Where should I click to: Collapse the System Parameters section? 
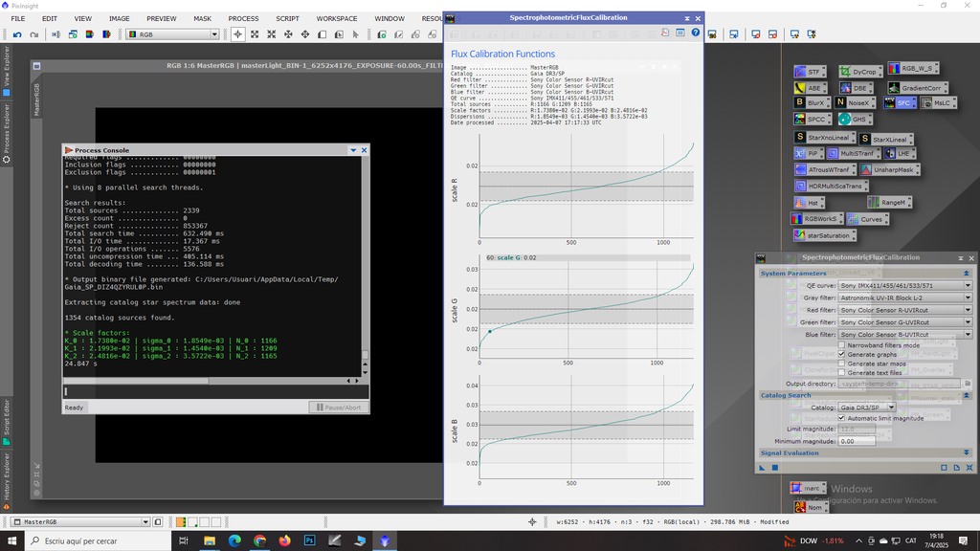coord(967,273)
